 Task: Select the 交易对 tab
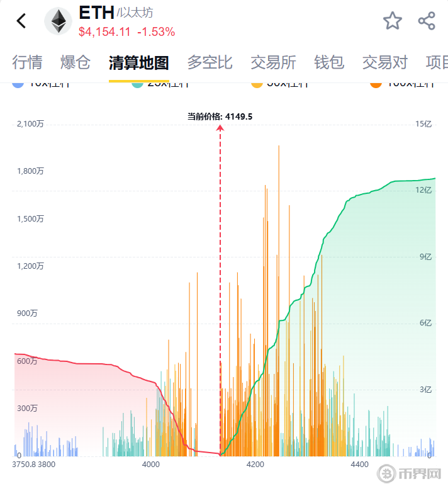384,62
